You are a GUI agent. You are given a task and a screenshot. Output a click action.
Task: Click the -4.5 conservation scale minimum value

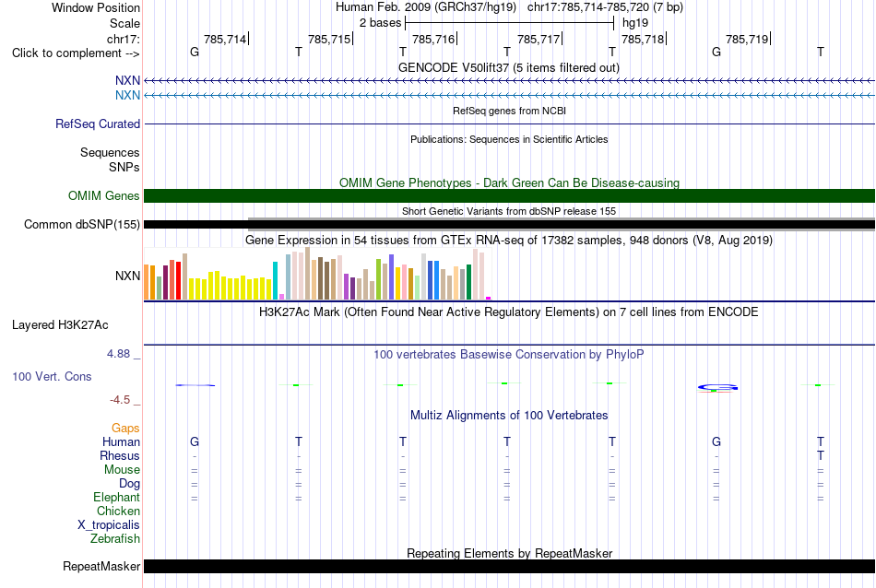[120, 400]
